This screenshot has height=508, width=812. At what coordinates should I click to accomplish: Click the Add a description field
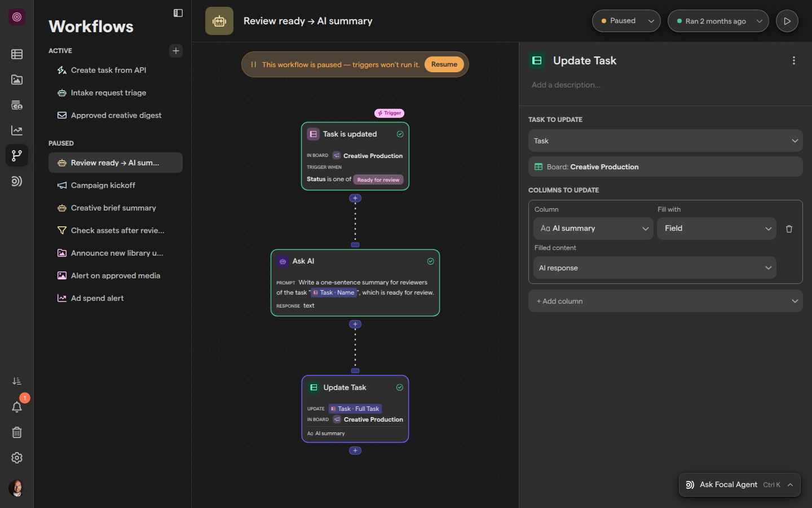[x=566, y=85]
